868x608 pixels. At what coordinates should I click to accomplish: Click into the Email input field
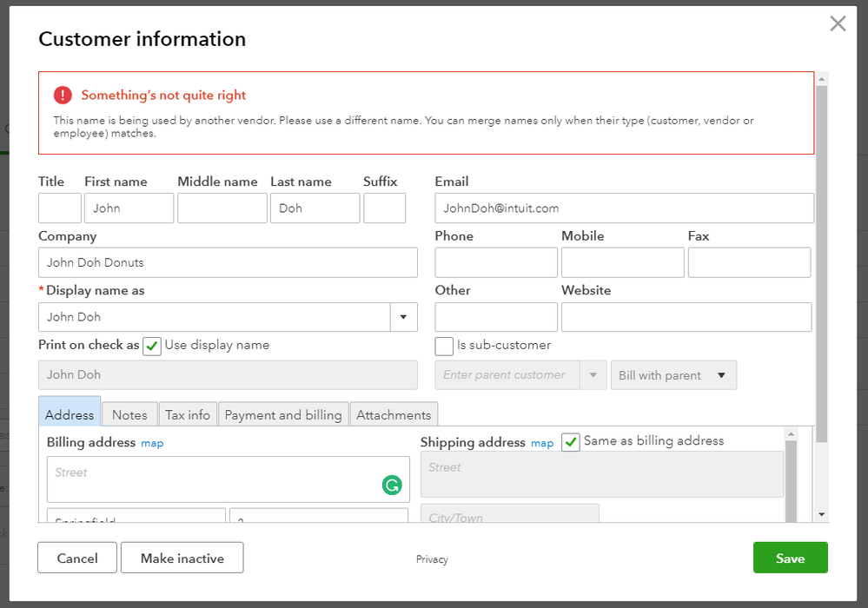click(624, 208)
